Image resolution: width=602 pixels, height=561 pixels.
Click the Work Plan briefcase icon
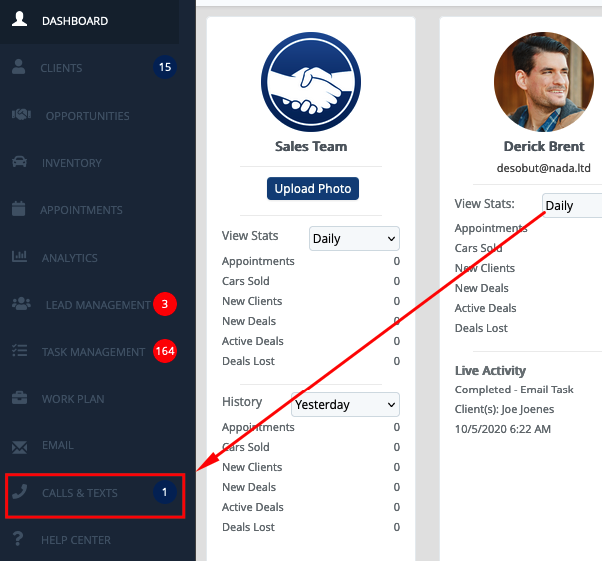(x=19, y=398)
